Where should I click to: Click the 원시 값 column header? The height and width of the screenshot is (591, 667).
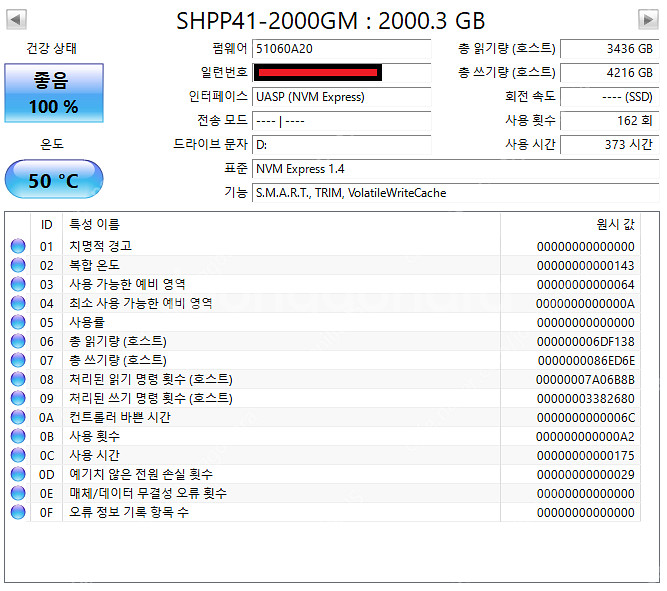click(616, 224)
